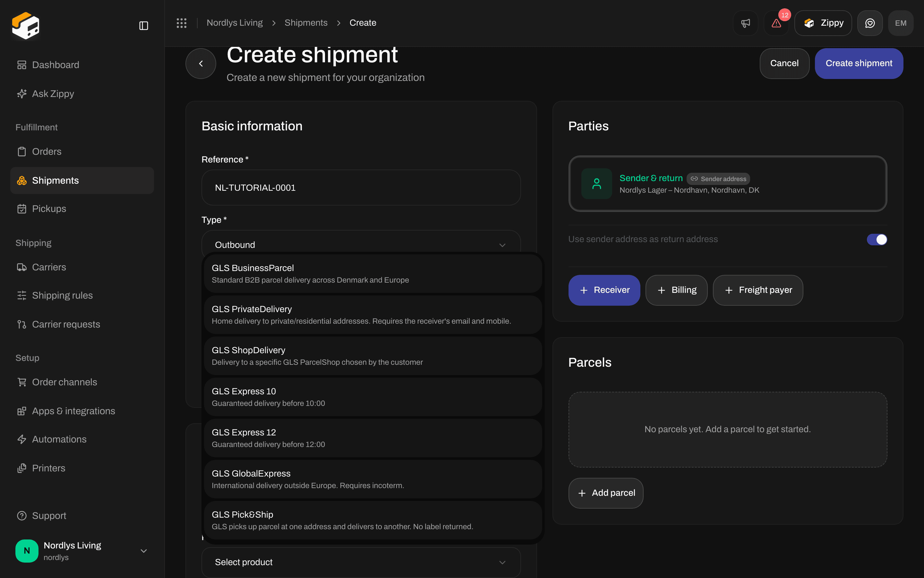
Task: Pick GLS Express 12 option
Action: tap(373, 438)
